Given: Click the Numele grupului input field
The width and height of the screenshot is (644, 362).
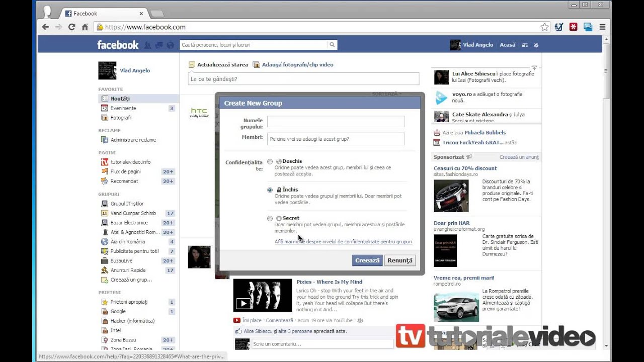Looking at the screenshot, I should (336, 122).
